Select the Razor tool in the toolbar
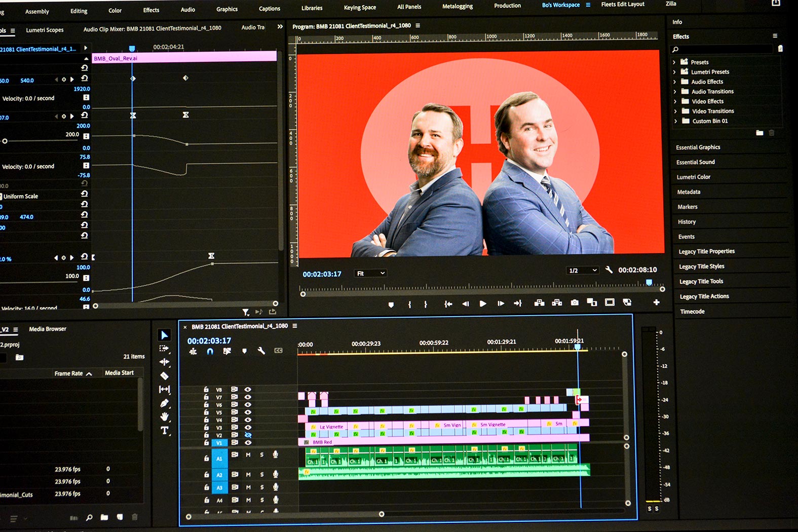798x532 pixels. tap(164, 376)
